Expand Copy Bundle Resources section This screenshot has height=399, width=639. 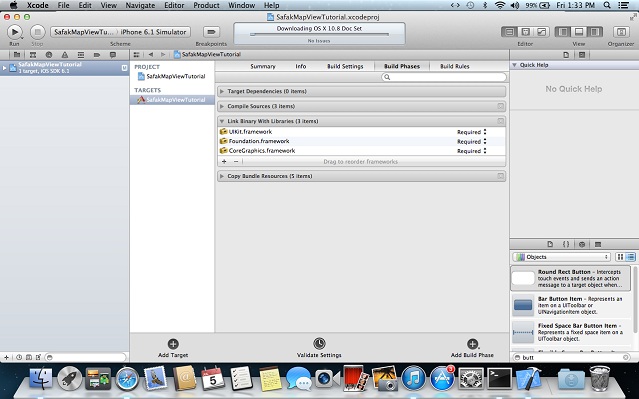click(x=222, y=176)
